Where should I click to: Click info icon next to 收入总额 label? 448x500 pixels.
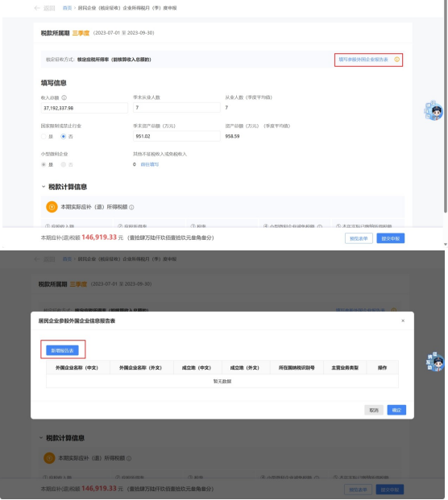coord(64,97)
